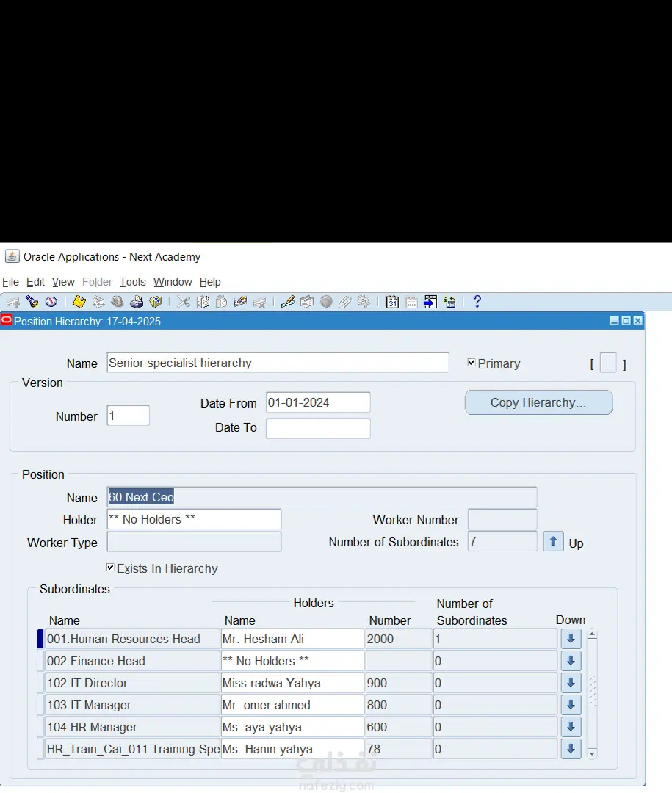672x793 pixels.
Task: Click the Delete Record toolbar icon
Action: click(x=259, y=303)
